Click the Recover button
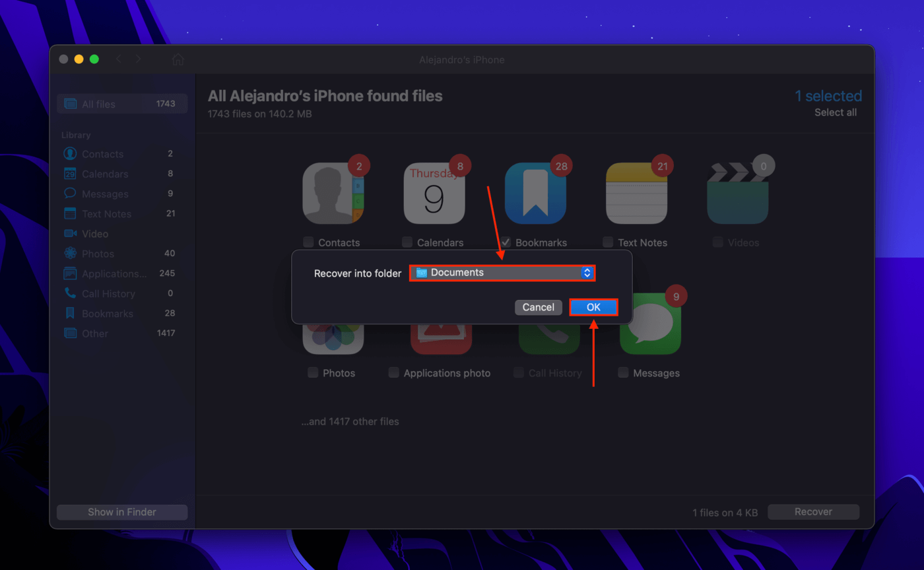The image size is (924, 570). (x=813, y=512)
